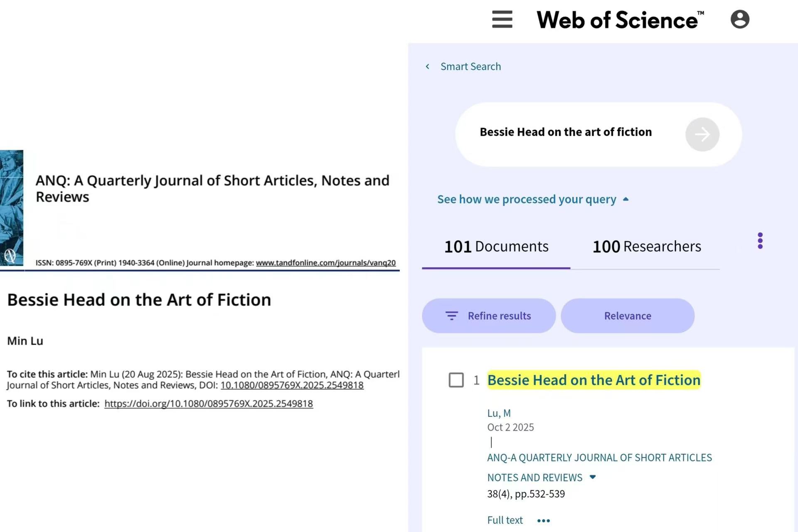Open the purple vertical three-dot menu
798x532 pixels.
point(760,241)
